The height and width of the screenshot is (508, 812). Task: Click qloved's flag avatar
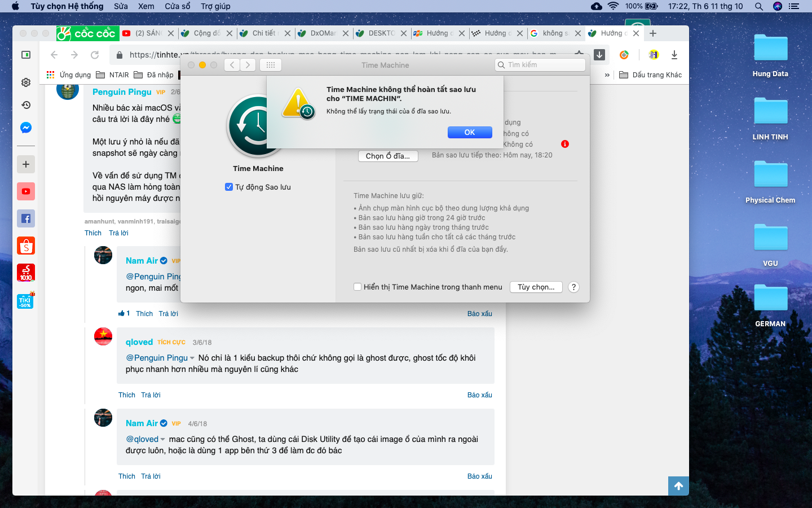coord(103,336)
